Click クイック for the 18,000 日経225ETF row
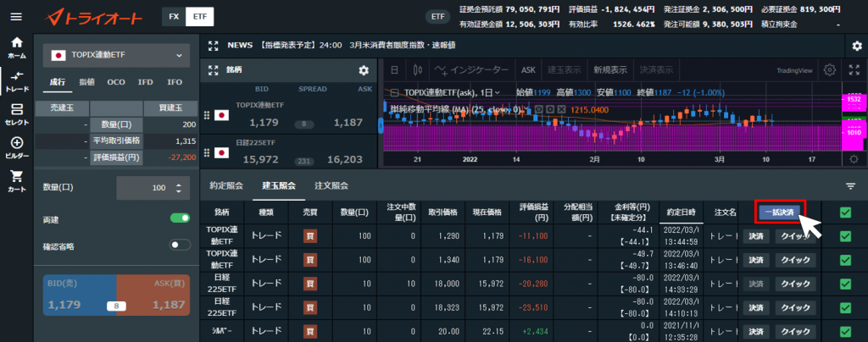The height and width of the screenshot is (342, 868). tap(795, 284)
